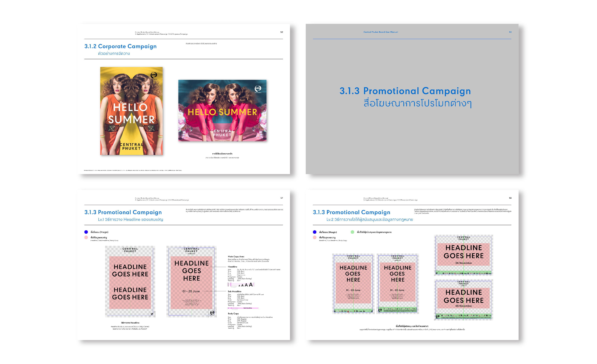
Task: Click the CPN logo on the pink landscape poster
Action: coord(258,89)
